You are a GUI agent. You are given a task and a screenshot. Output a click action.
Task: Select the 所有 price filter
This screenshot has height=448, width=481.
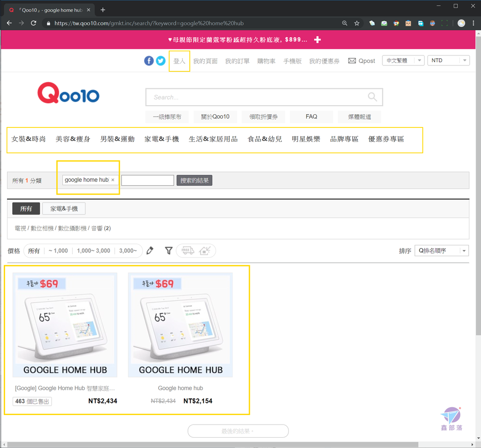pyautogui.click(x=34, y=251)
